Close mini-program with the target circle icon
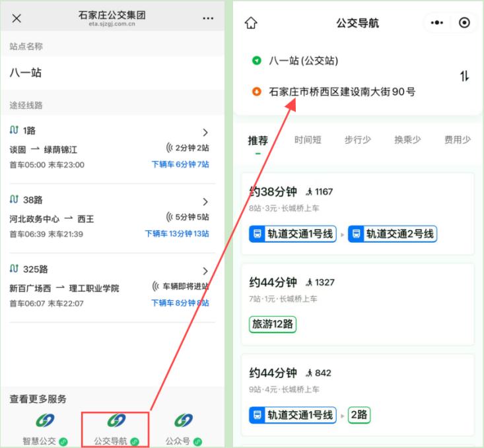This screenshot has height=448, width=484. [x=464, y=23]
